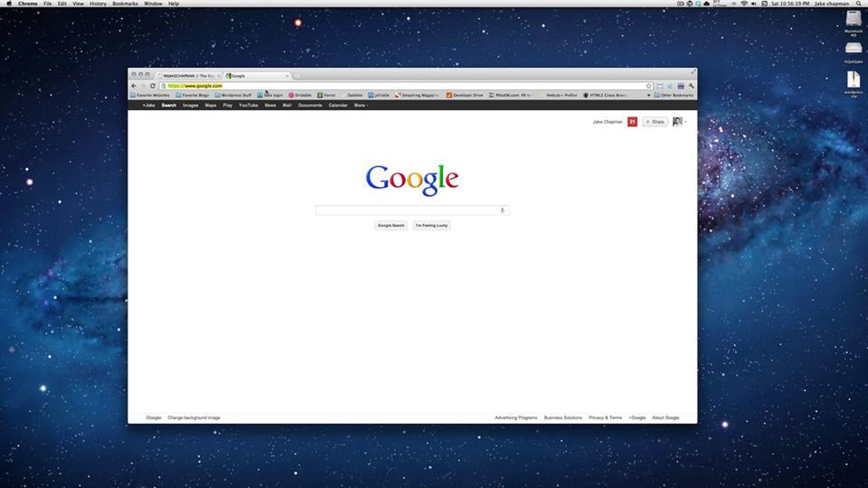Open the Forrst bookmark

click(326, 95)
